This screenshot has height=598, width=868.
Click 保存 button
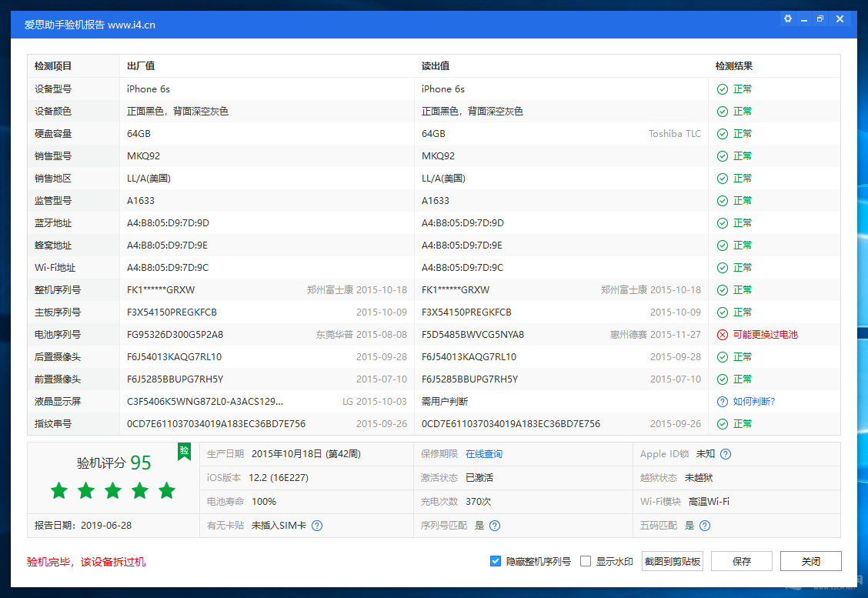click(742, 561)
